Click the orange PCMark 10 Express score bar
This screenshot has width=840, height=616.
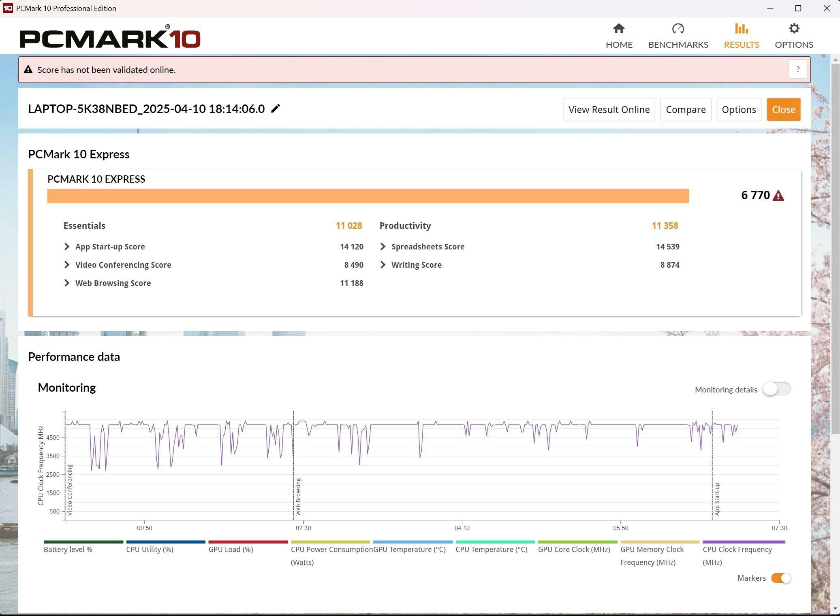(368, 196)
